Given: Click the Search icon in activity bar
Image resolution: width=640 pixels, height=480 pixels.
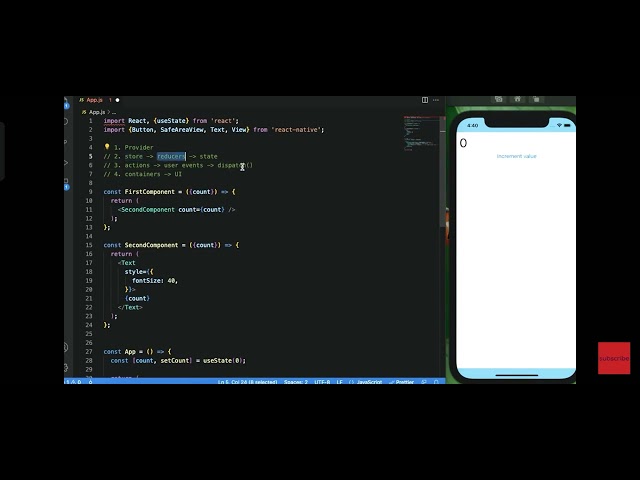Looking at the screenshot, I should (66, 121).
